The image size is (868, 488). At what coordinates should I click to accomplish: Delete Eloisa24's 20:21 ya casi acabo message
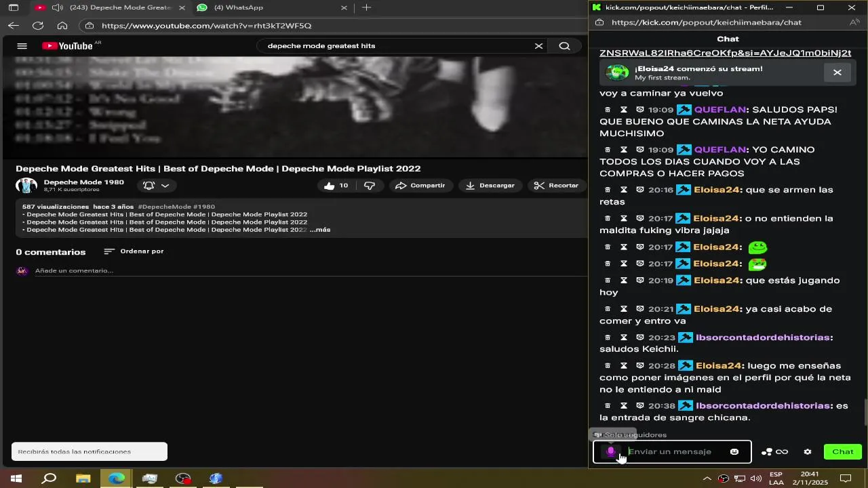click(x=608, y=309)
